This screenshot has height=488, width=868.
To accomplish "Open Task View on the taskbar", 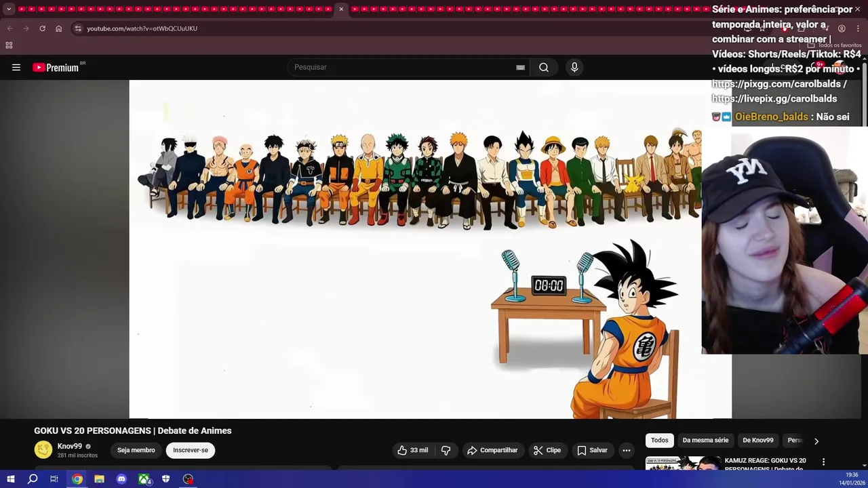I will (x=54, y=479).
